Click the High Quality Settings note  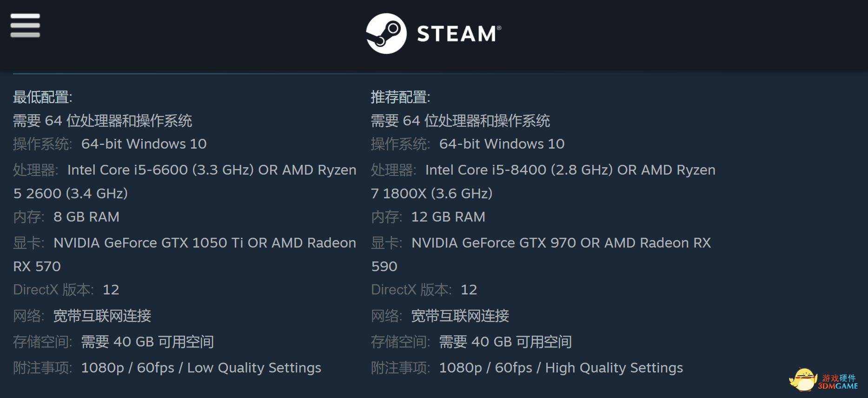tap(614, 368)
